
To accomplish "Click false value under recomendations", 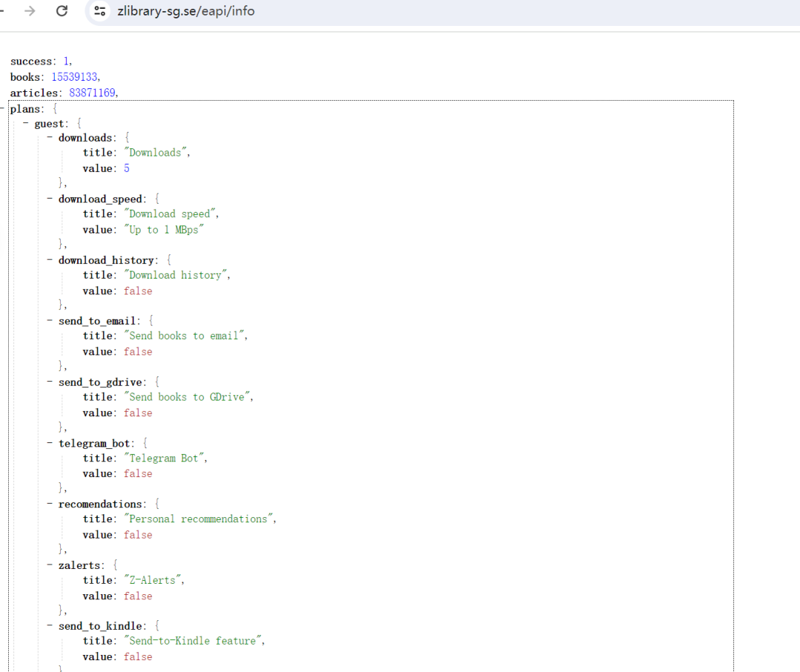I will 138,535.
